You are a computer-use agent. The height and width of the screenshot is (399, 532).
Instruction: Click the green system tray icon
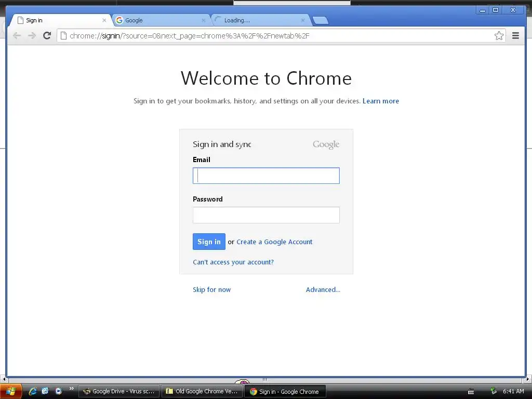click(494, 391)
